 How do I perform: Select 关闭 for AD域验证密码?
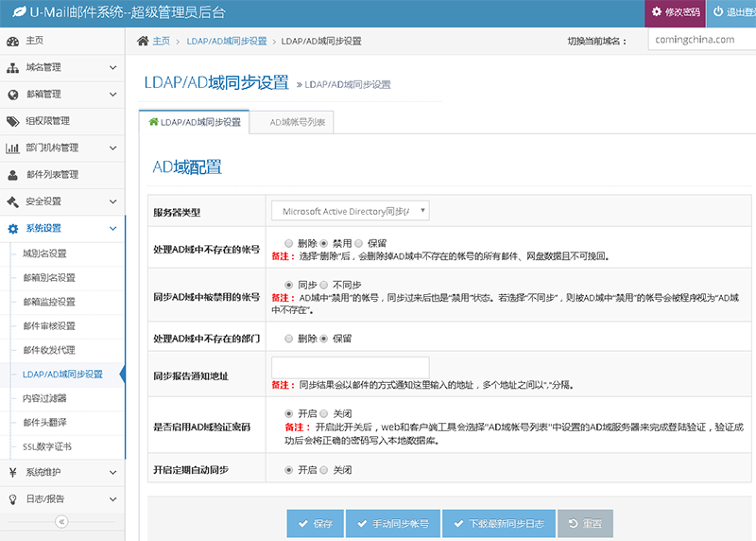click(324, 413)
